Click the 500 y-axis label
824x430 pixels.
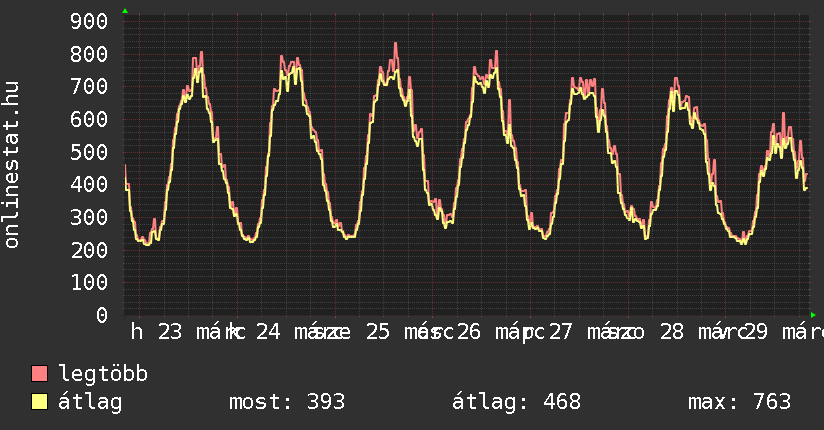click(x=90, y=152)
